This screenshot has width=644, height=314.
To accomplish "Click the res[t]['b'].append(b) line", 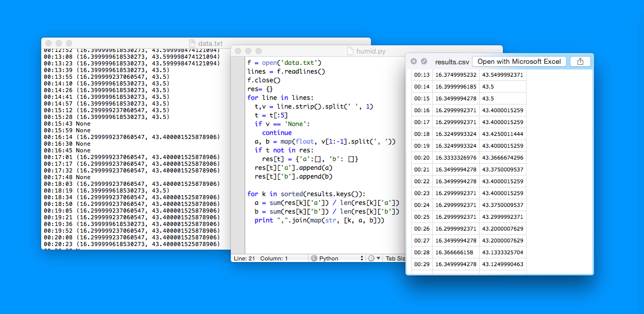I will pyautogui.click(x=294, y=177).
